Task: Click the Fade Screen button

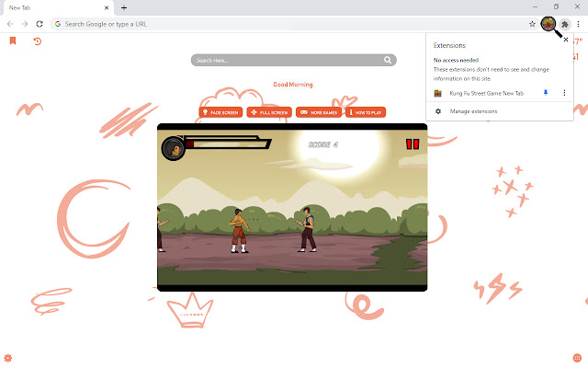Action: (220, 112)
